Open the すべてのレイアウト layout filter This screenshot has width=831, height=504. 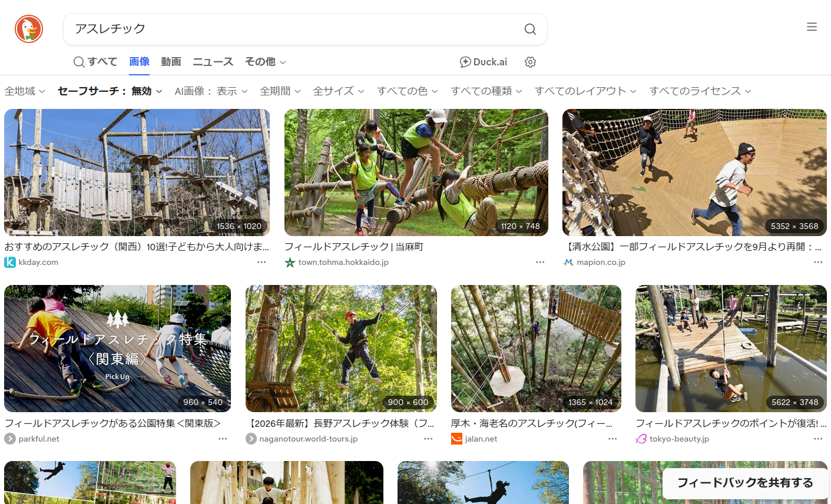coord(586,91)
